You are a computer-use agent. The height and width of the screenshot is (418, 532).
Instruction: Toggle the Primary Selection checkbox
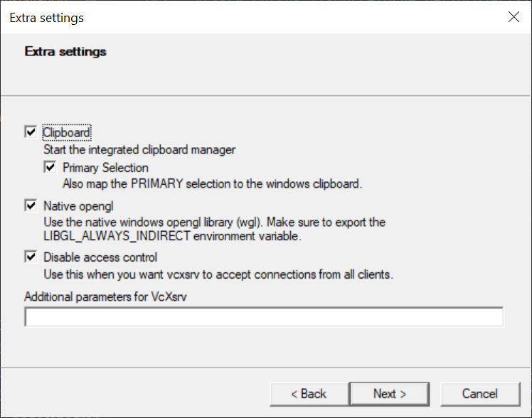tap(50, 168)
